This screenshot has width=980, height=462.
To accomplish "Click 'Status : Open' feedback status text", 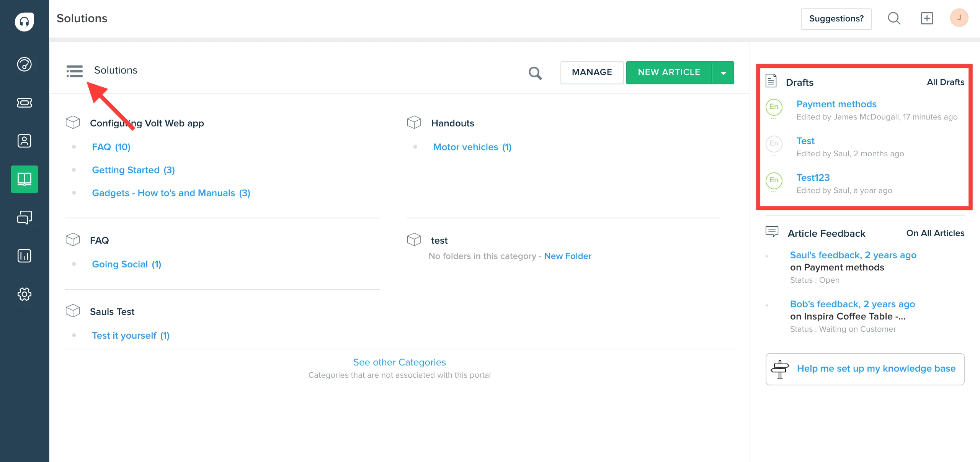I will (814, 280).
